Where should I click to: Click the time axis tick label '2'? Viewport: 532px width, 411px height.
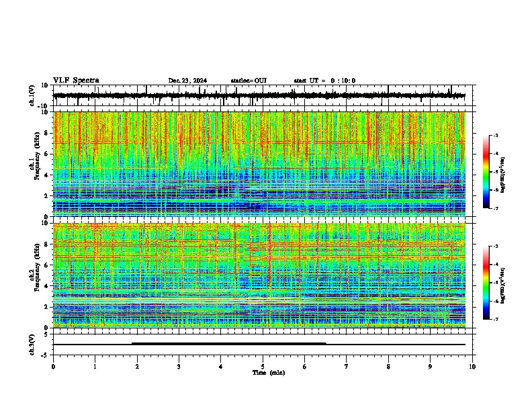[137, 367]
